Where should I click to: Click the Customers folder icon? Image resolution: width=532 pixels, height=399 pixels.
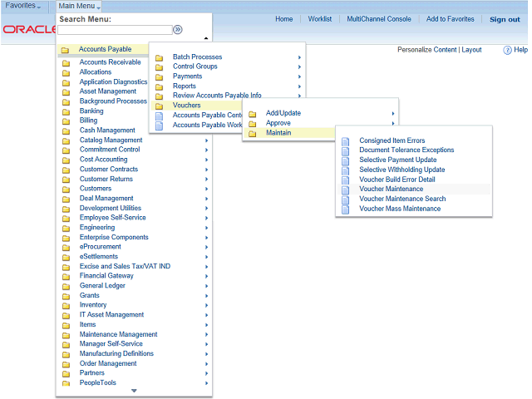coord(66,190)
